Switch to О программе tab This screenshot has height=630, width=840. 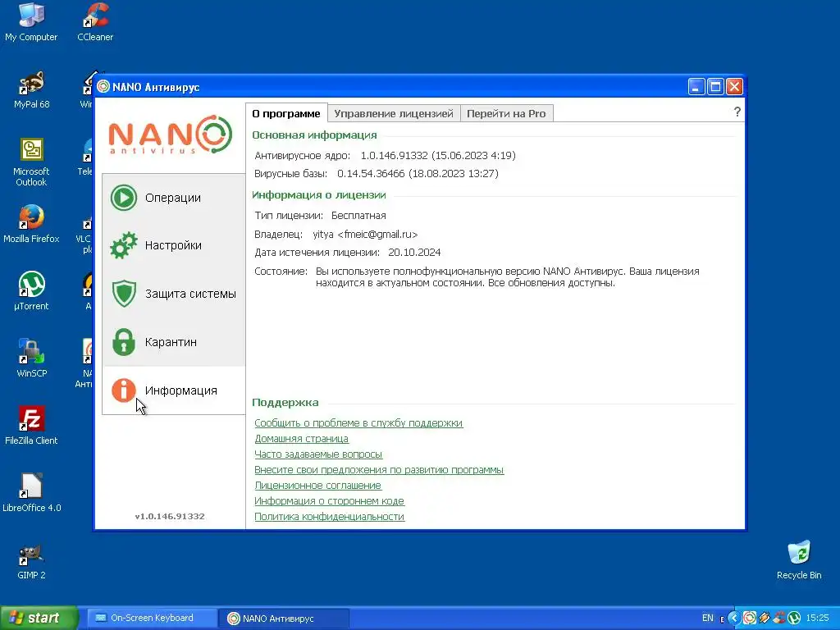[x=286, y=113]
